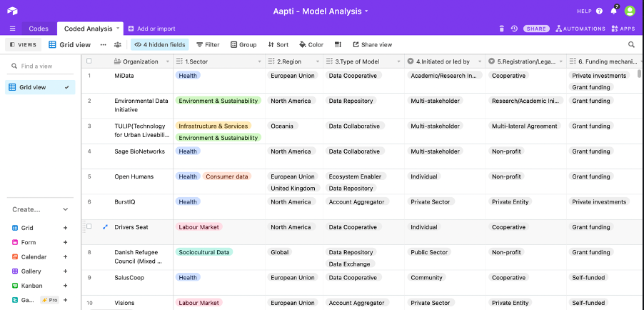Expand the Drivers Seat record
This screenshot has width=644, height=310.
point(105,227)
